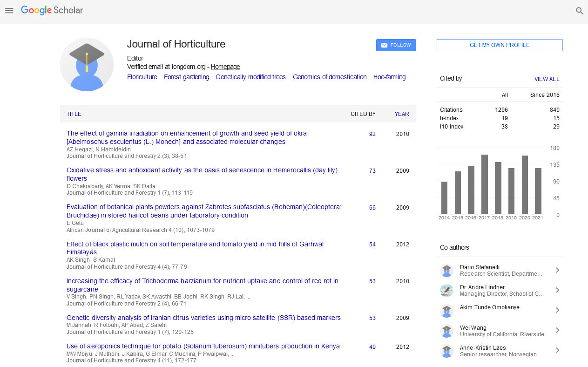The width and height of the screenshot is (588, 367).
Task: Click the Google Scholar logo
Action: 52,10
